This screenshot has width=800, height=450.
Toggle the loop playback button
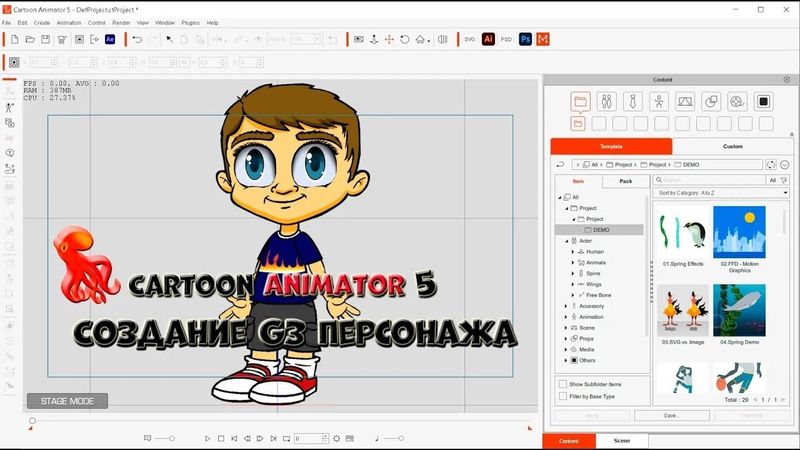click(286, 438)
